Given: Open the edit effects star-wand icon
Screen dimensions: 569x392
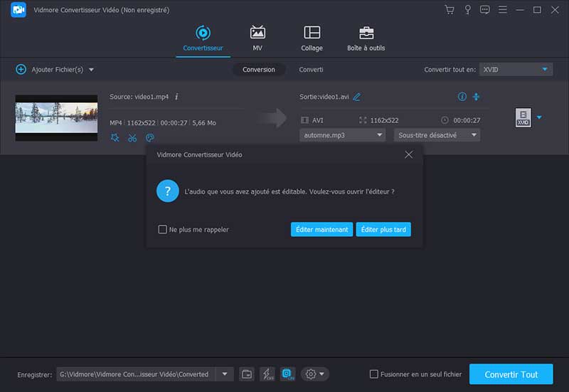Looking at the screenshot, I should tap(115, 137).
